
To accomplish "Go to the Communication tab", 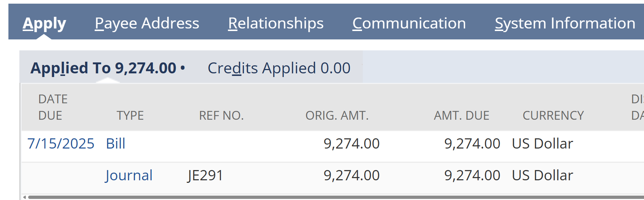I will pos(409,23).
